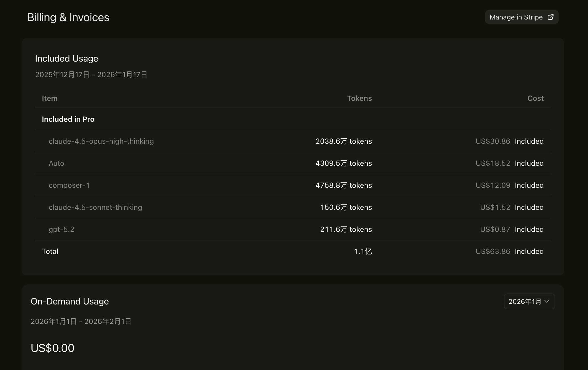Select the composer-1 item row
This screenshot has height=370, width=588.
click(x=69, y=185)
